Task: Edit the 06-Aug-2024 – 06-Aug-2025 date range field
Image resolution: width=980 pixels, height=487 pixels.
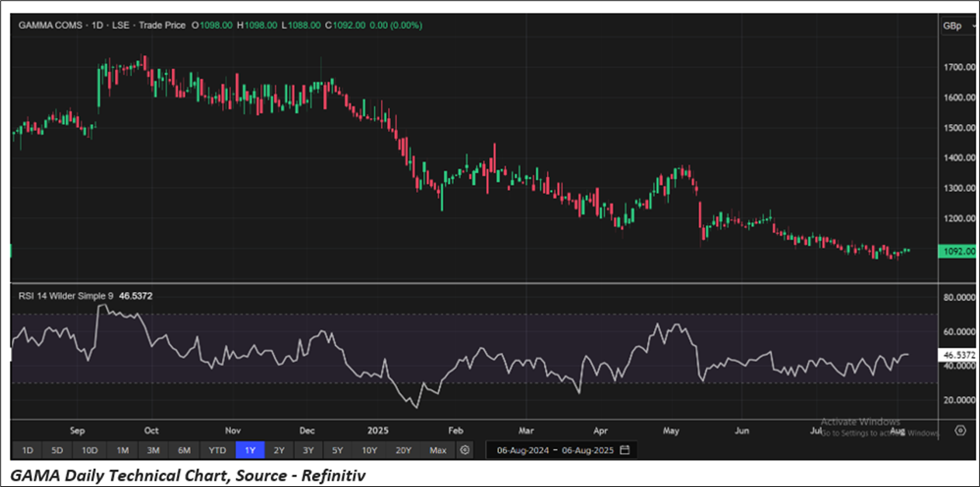Action: (561, 450)
